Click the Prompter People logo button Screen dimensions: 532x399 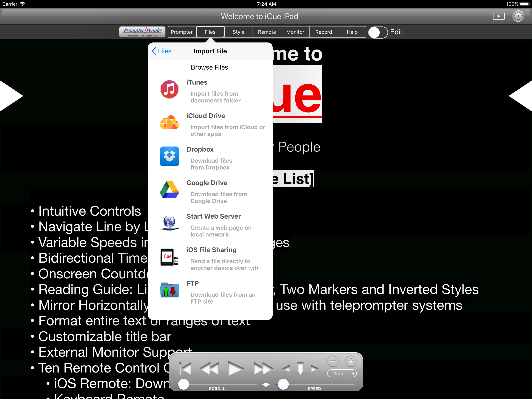pos(142,32)
